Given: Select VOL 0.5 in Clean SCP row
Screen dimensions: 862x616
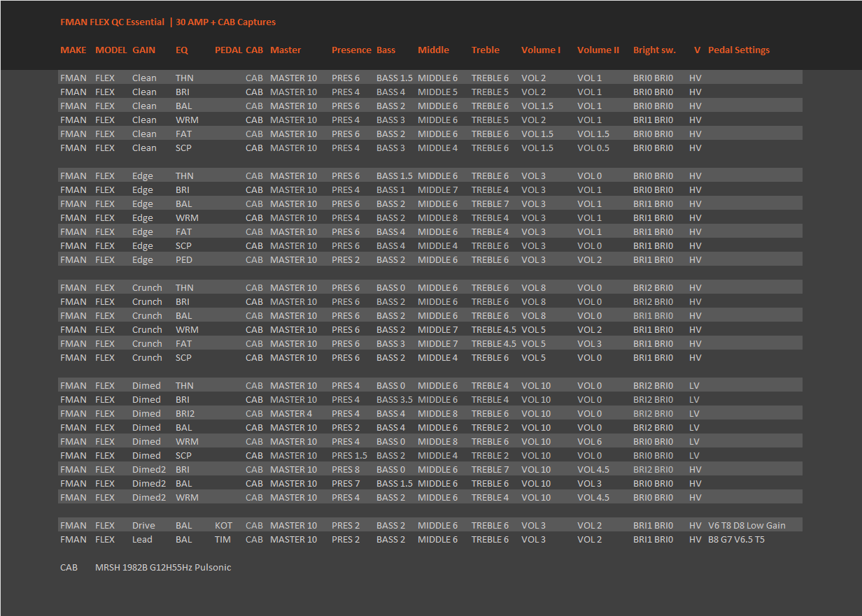Looking at the screenshot, I should coord(593,148).
